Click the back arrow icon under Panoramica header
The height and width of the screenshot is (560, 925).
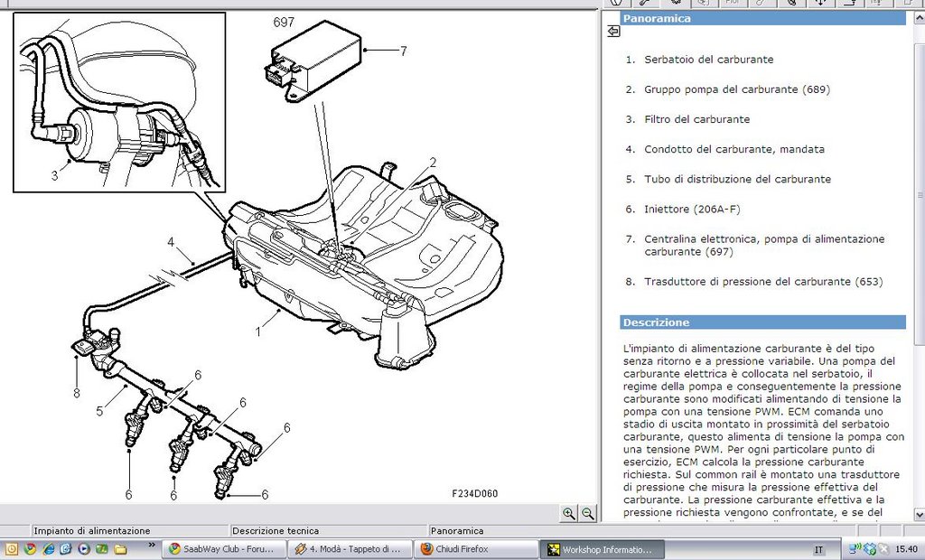pos(613,32)
